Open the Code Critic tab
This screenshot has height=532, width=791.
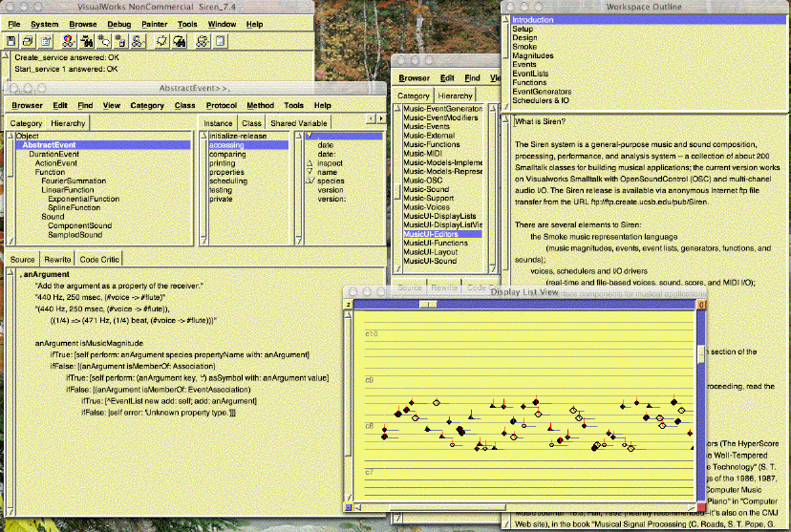tap(100, 259)
